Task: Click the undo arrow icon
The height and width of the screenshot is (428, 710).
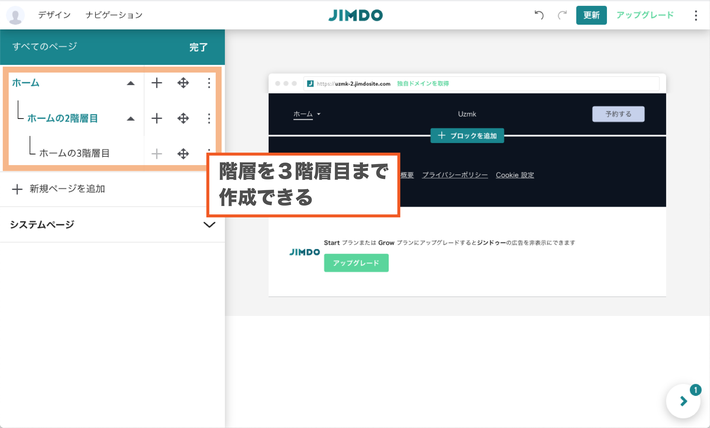Action: tap(539, 15)
